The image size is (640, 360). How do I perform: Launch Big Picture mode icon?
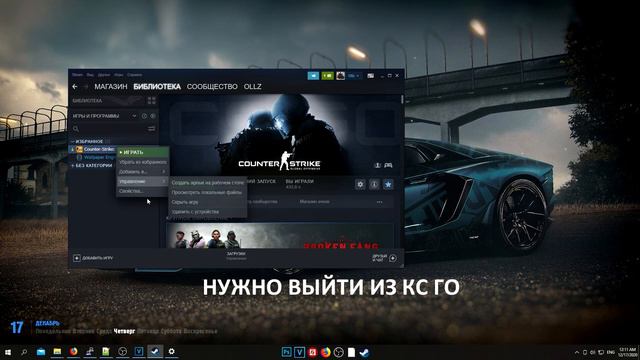pos(371,76)
